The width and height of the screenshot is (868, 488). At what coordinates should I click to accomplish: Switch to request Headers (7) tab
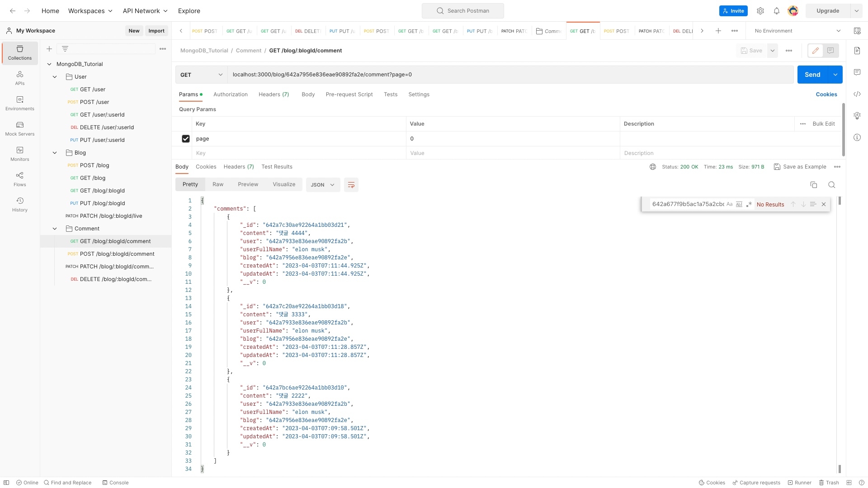tap(274, 94)
